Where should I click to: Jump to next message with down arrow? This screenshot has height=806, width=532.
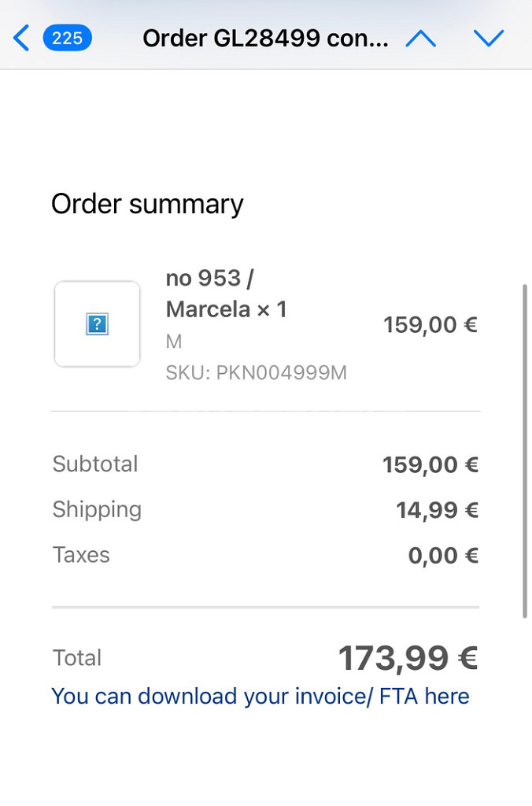point(488,38)
